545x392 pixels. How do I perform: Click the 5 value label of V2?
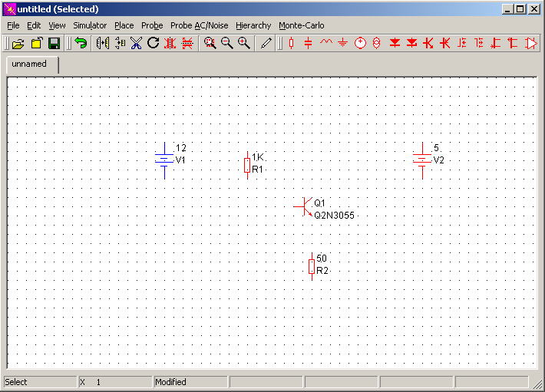[x=436, y=148]
